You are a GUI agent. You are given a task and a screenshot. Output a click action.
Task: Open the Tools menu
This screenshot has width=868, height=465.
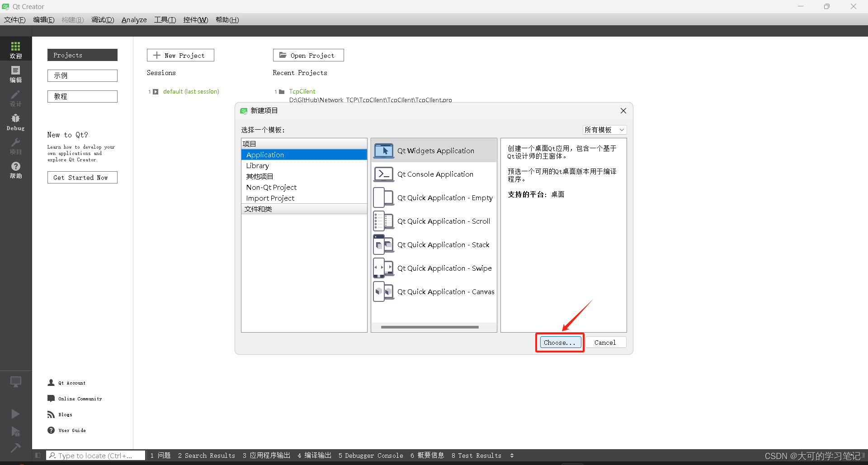pos(165,20)
